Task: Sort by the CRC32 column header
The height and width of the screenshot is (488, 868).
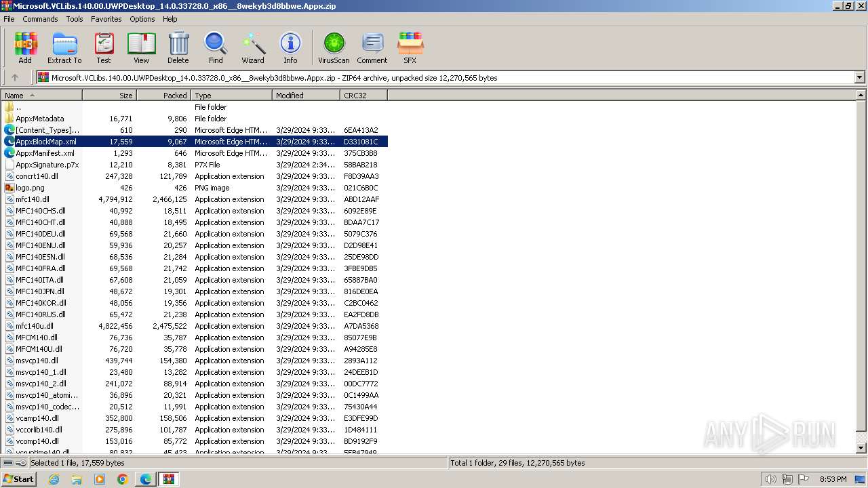Action: 364,96
